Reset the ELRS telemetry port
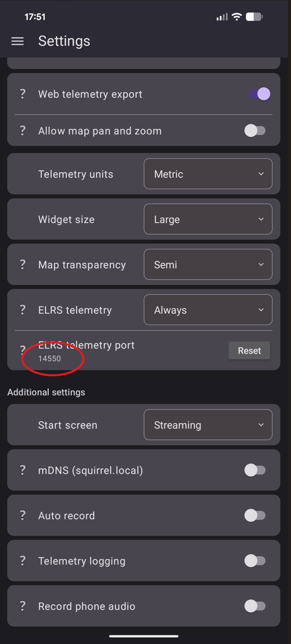The width and height of the screenshot is (291, 644). coord(249,350)
